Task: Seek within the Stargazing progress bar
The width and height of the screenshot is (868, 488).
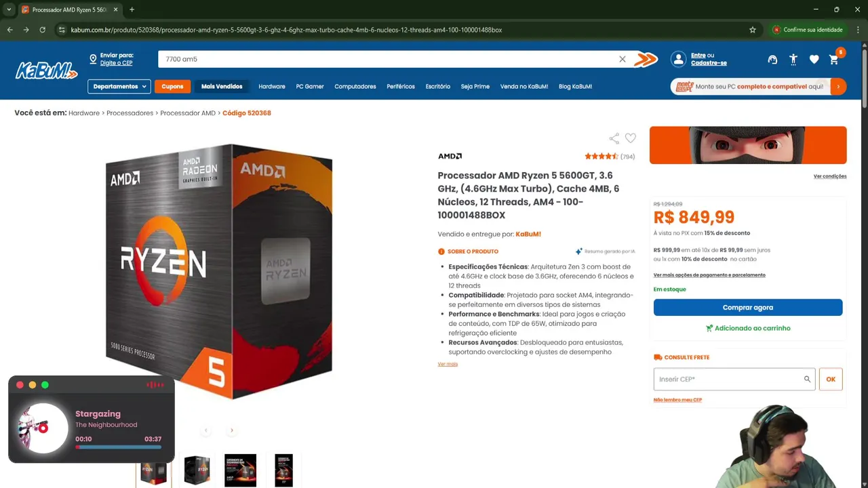Action: [119, 447]
